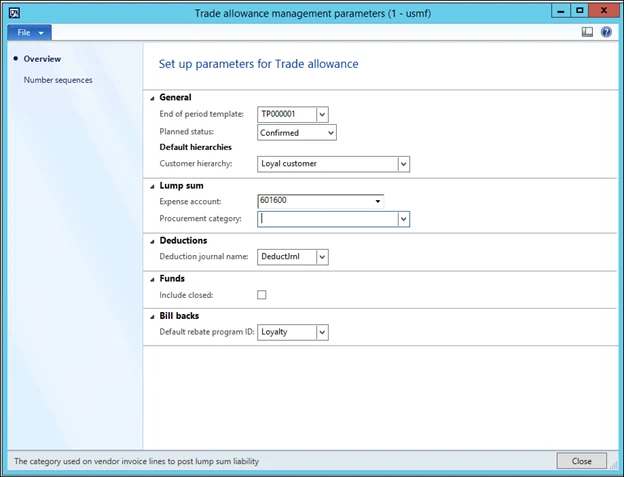Click the Procurement category label
The image size is (628, 477).
coord(201,219)
